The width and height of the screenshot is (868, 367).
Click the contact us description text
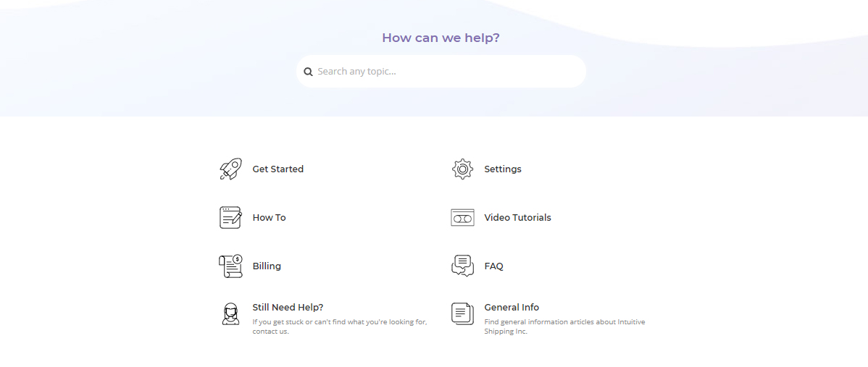(x=340, y=326)
